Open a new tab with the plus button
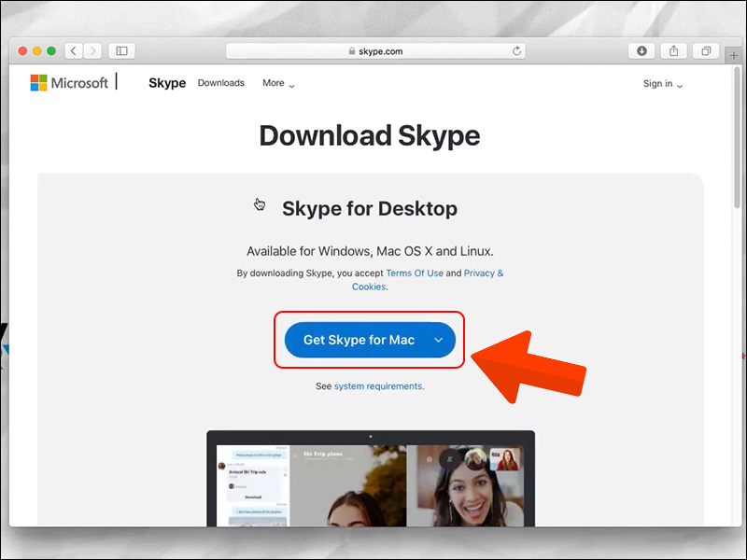The height and width of the screenshot is (560, 747). pos(734,56)
